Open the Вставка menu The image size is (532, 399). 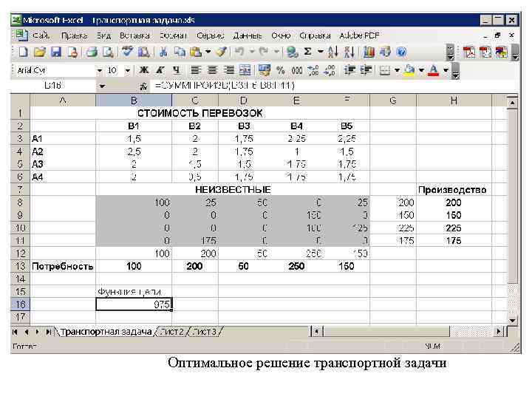[x=134, y=35]
